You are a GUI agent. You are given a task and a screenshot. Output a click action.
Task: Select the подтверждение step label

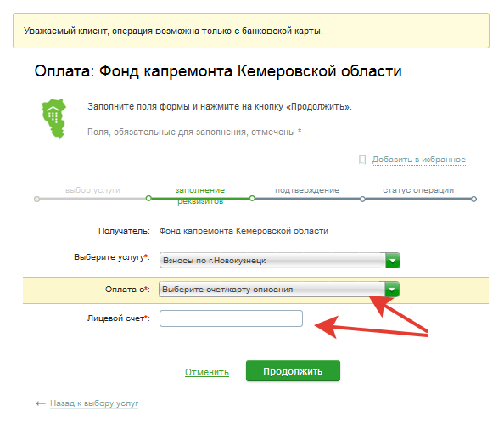coord(307,190)
